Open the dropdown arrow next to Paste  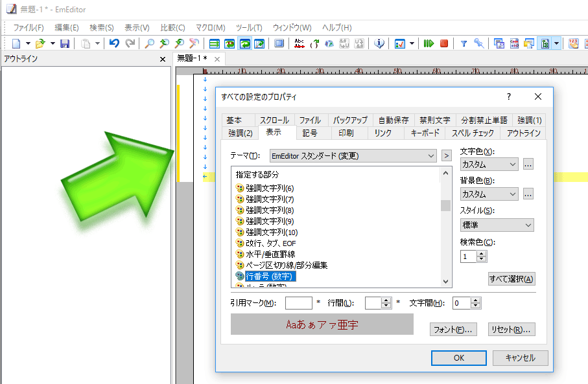(x=97, y=43)
